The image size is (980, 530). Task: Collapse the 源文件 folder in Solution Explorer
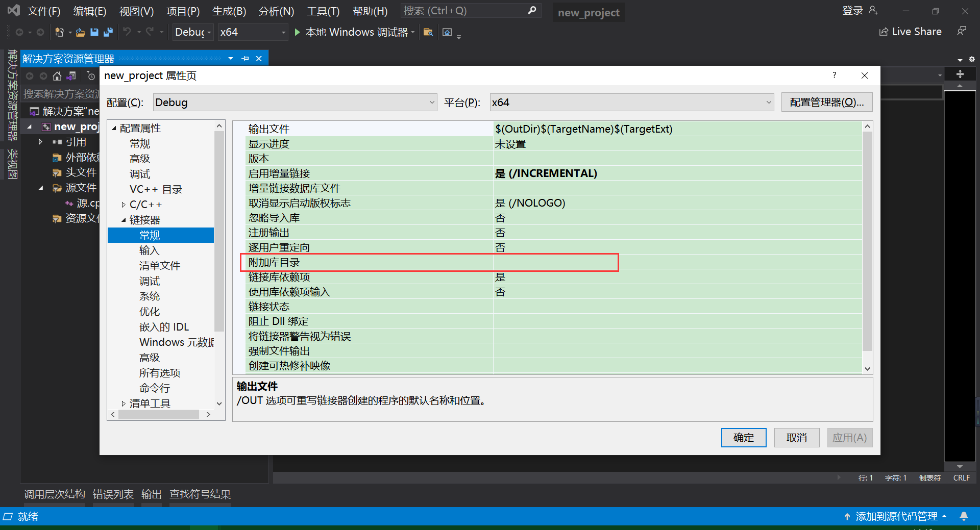[x=40, y=188]
